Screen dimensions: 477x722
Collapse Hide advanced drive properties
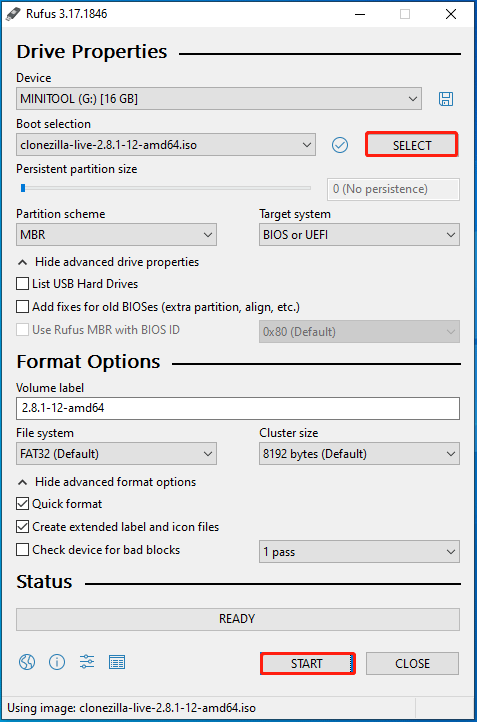(108, 262)
